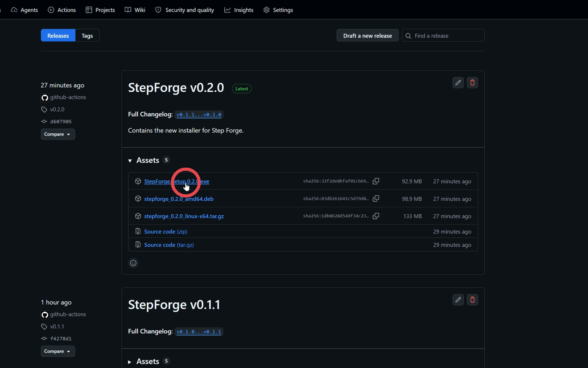Switch to the Insights tab
This screenshot has height=368, width=588.
239,10
